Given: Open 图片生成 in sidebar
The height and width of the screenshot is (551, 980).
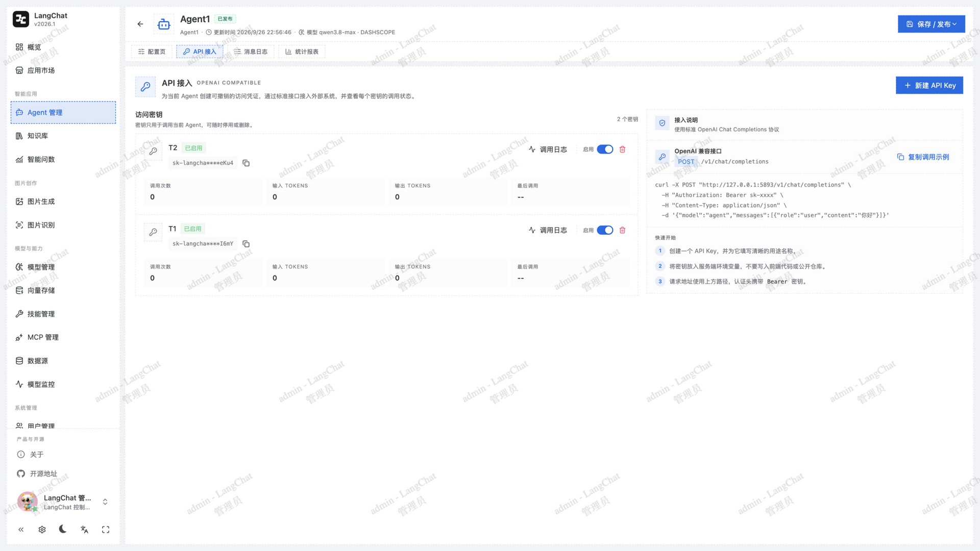Looking at the screenshot, I should pyautogui.click(x=63, y=202).
